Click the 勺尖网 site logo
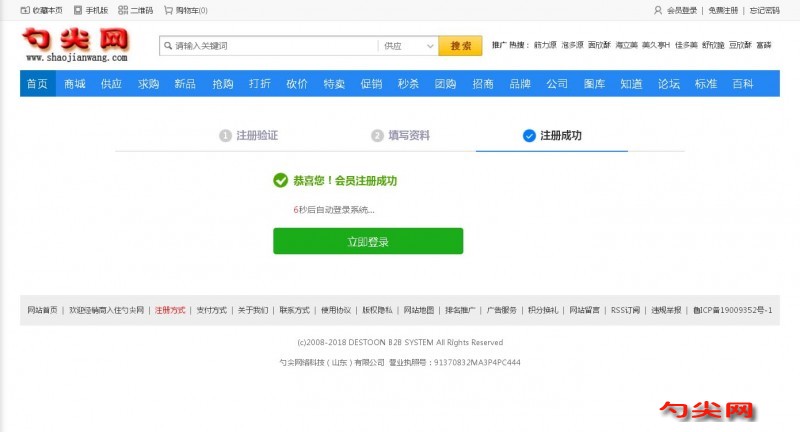Image resolution: width=800 pixels, height=432 pixels. point(75,44)
